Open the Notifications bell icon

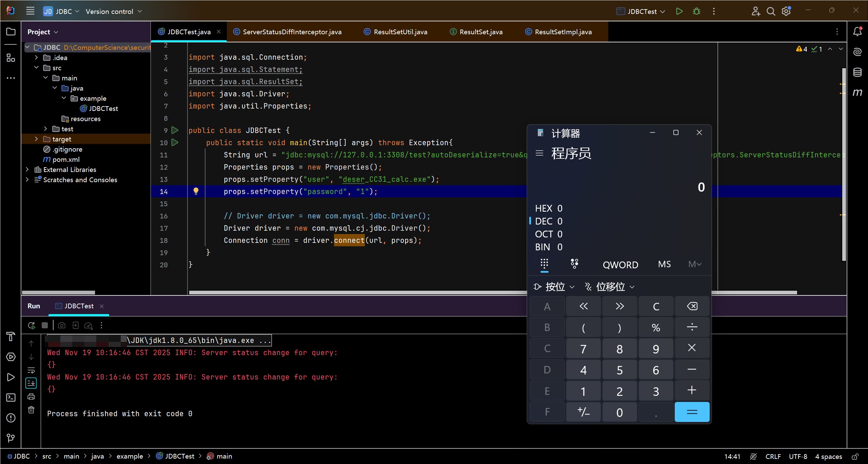(857, 32)
